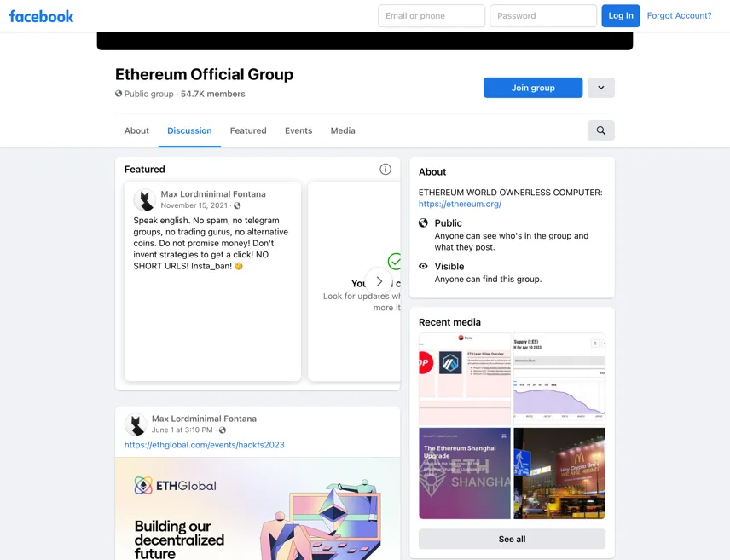This screenshot has height=560, width=730.
Task: Click the Featured section info icon
Action: click(x=385, y=169)
